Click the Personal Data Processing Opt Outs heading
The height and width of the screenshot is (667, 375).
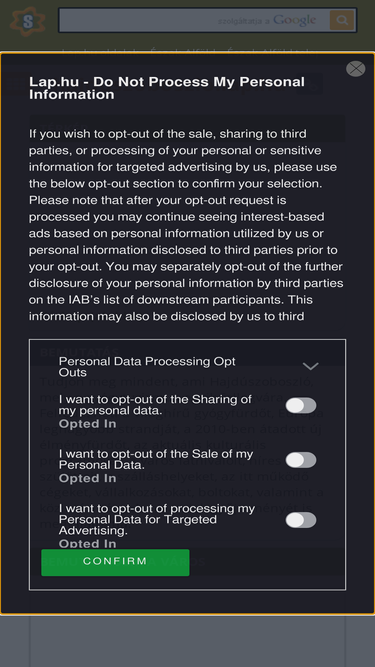[x=147, y=367]
